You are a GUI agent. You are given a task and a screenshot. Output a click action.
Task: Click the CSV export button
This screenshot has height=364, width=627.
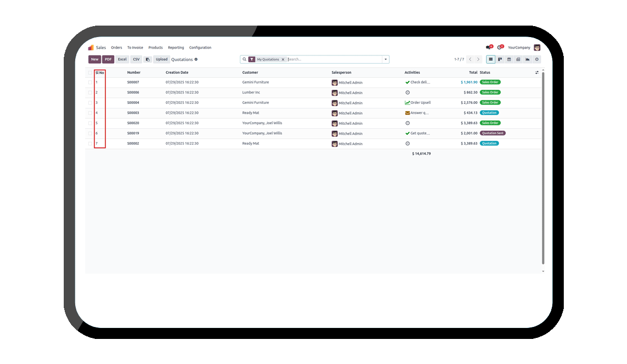pos(136,60)
